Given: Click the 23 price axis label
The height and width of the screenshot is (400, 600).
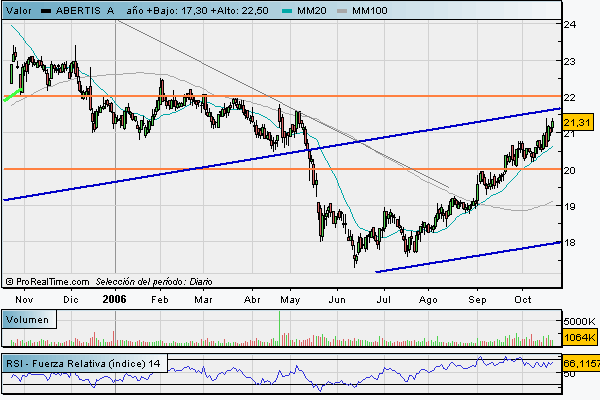Looking at the screenshot, I should point(569,61).
